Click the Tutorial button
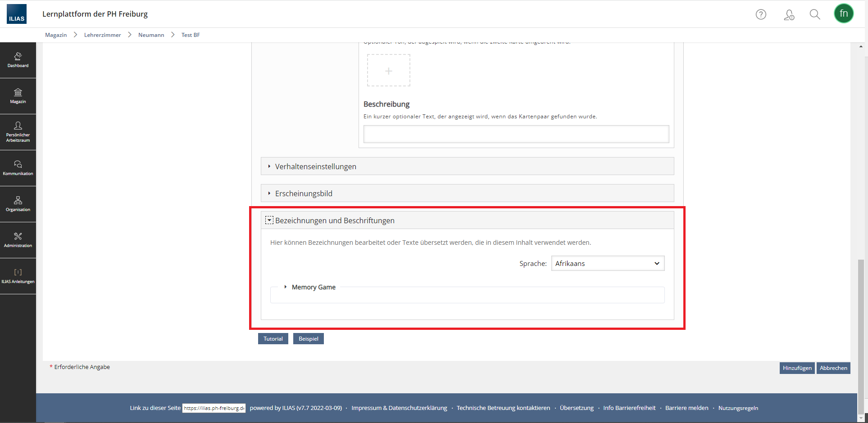The width and height of the screenshot is (868, 423). tap(273, 339)
